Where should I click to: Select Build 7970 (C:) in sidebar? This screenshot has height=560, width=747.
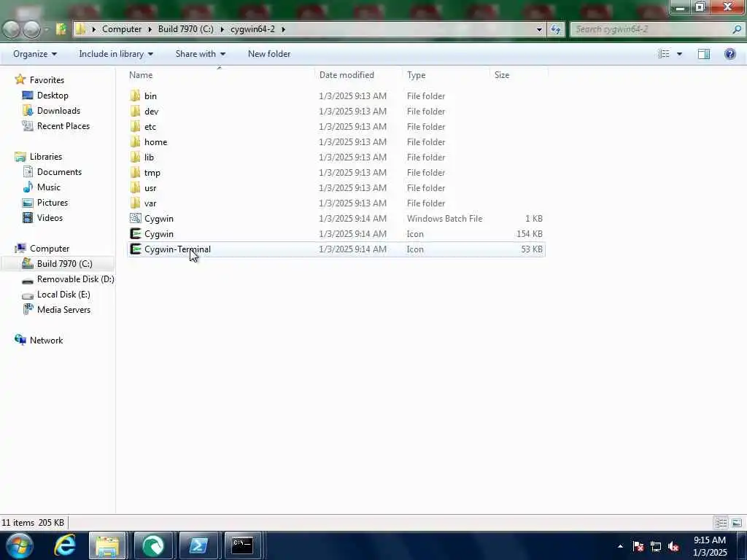click(64, 263)
